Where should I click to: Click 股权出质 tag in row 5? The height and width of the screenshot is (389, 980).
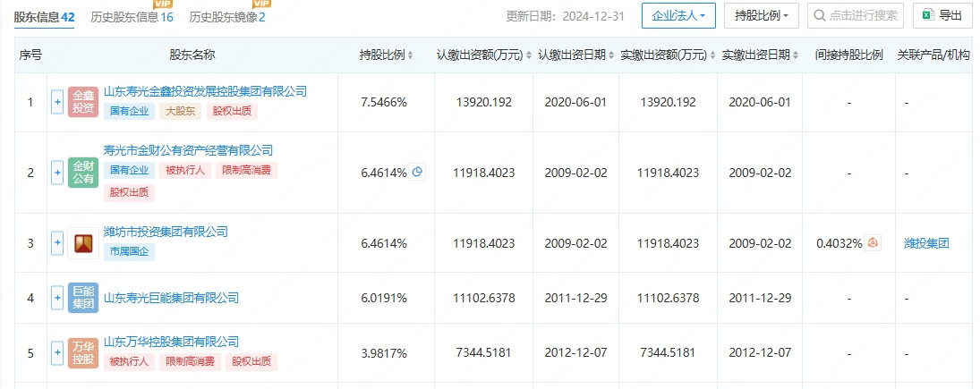tap(251, 361)
